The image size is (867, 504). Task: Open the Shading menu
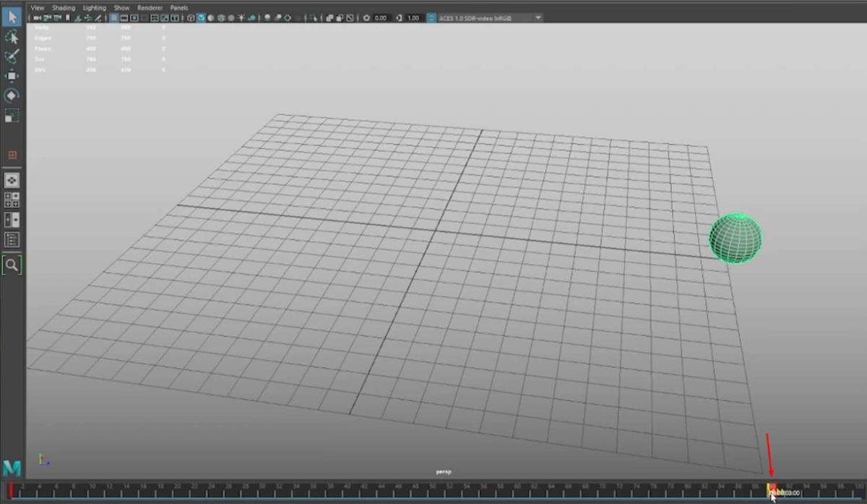point(64,7)
